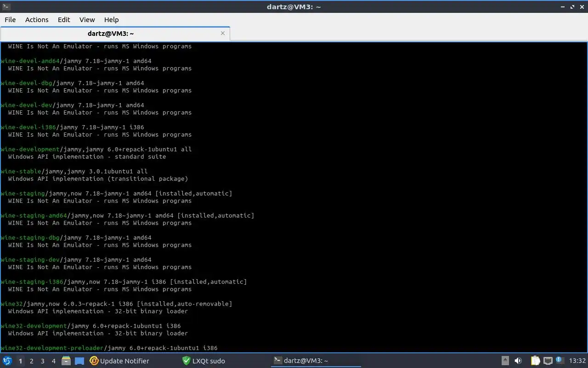
Task: Close the dartz@VM3: ~ terminal tab
Action: 223,33
